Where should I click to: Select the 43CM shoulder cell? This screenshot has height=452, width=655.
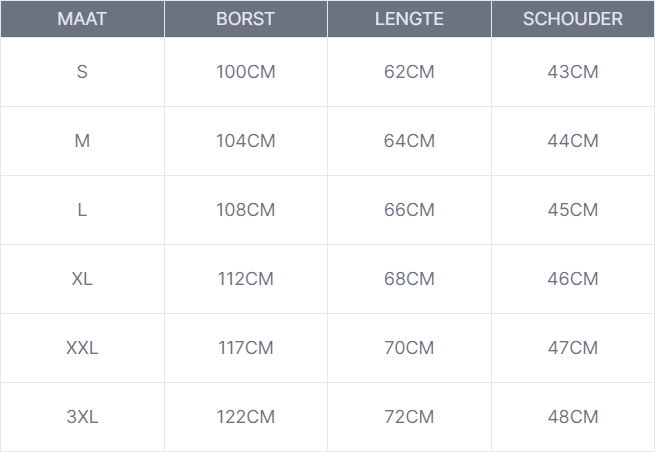click(x=573, y=72)
